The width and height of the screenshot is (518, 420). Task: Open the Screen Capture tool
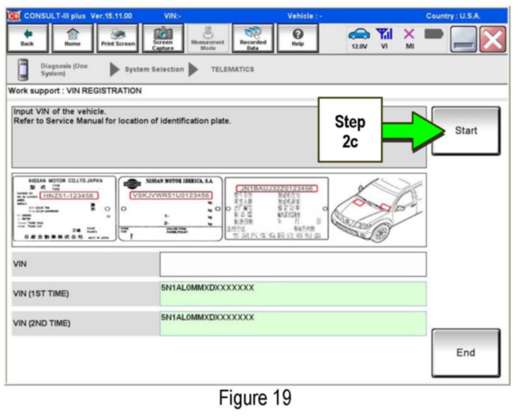pos(163,38)
